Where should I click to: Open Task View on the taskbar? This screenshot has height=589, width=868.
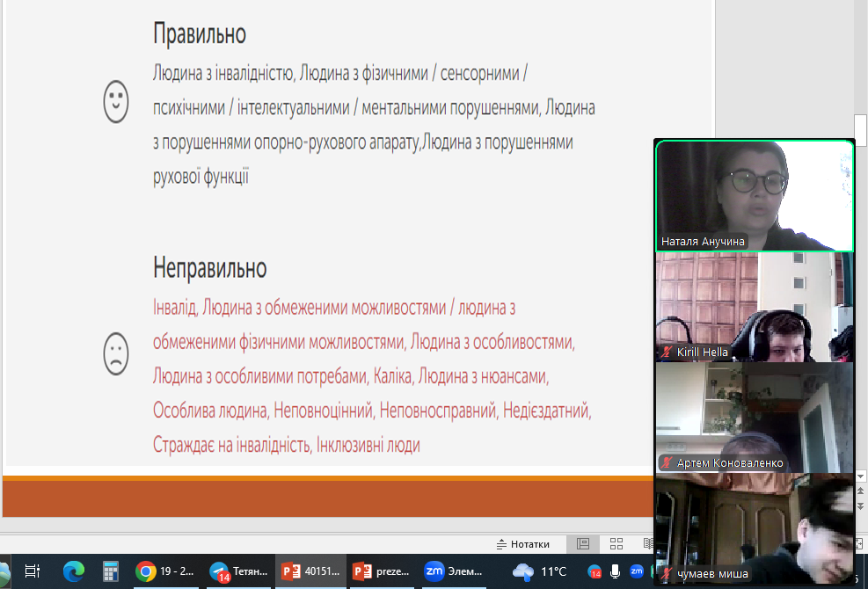click(x=33, y=571)
